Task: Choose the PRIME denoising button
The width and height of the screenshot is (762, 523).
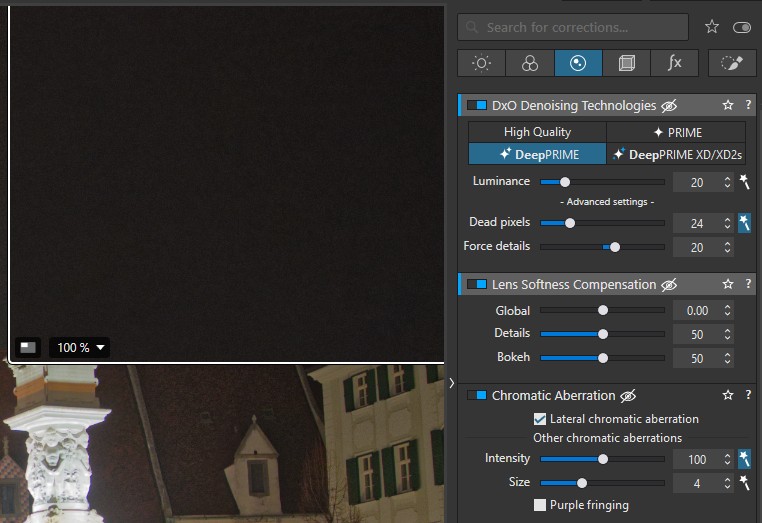Action: pyautogui.click(x=676, y=132)
